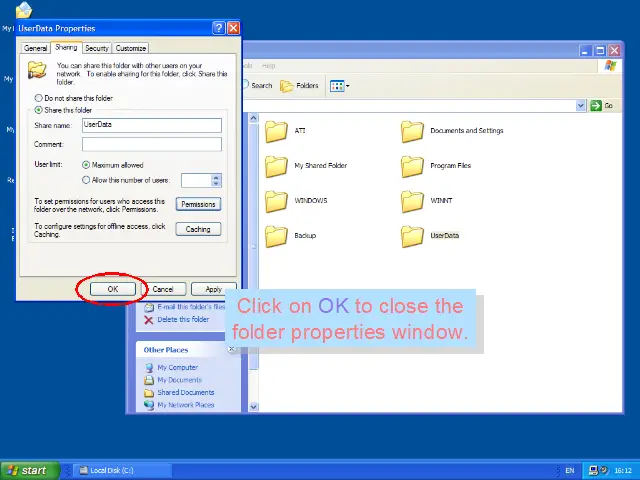Screen dimensions: 640x480
Task: Click the Windows Start button
Action: [x=30, y=470]
